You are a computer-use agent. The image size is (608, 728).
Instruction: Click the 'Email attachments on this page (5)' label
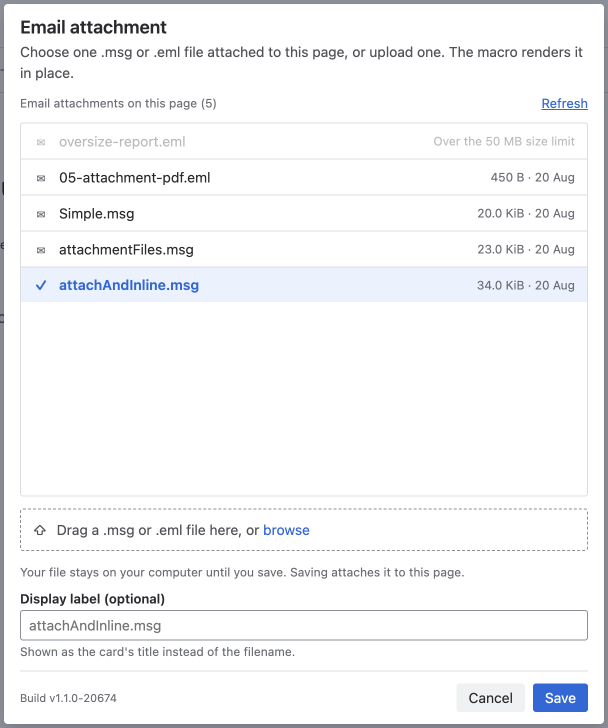pyautogui.click(x=118, y=104)
